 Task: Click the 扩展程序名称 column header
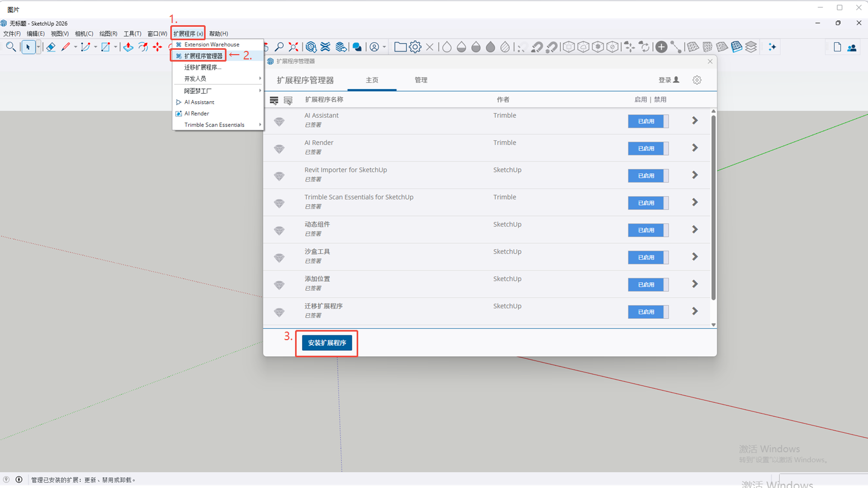coord(324,100)
